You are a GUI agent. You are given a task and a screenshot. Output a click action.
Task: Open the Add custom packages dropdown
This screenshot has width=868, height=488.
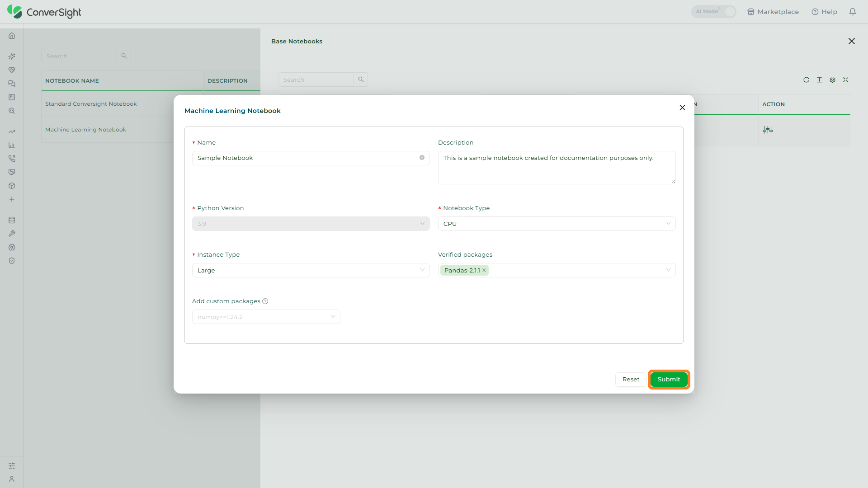coord(266,317)
